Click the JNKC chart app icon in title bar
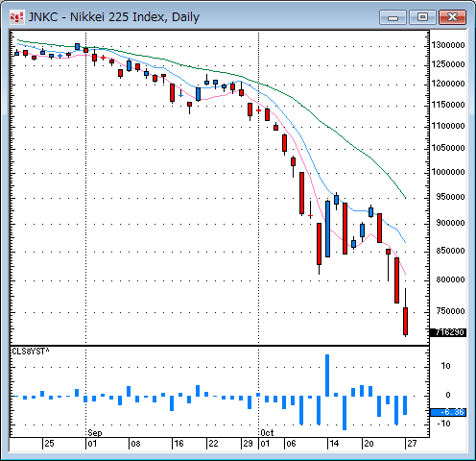 pyautogui.click(x=16, y=17)
